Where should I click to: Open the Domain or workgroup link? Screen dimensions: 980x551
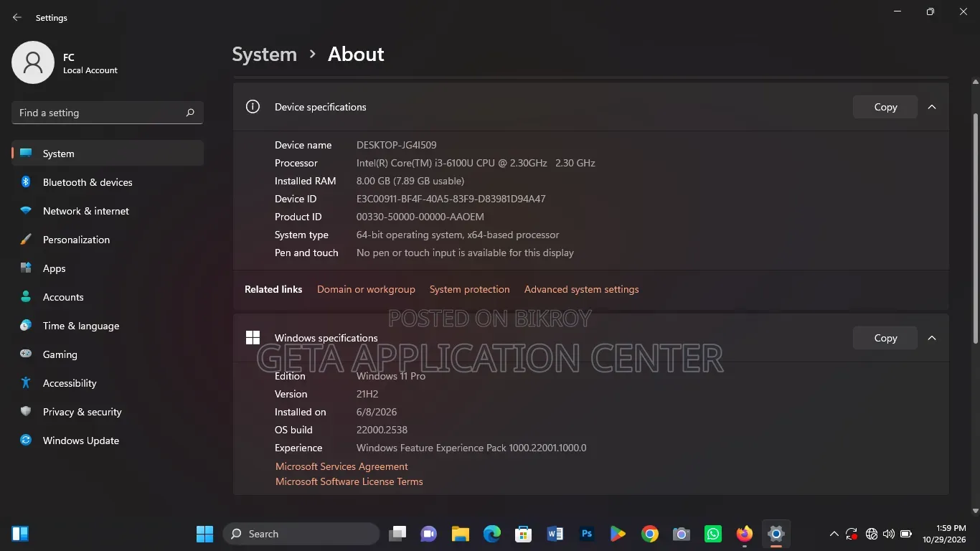[x=366, y=289]
